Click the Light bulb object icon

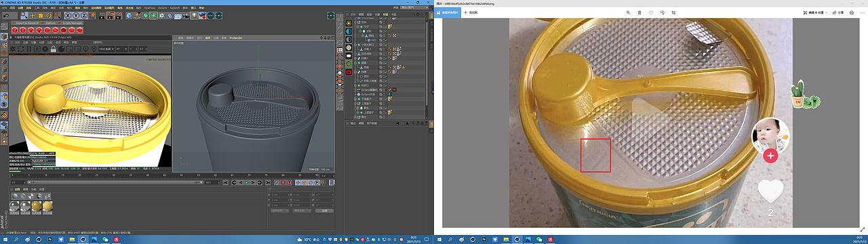[x=195, y=16]
